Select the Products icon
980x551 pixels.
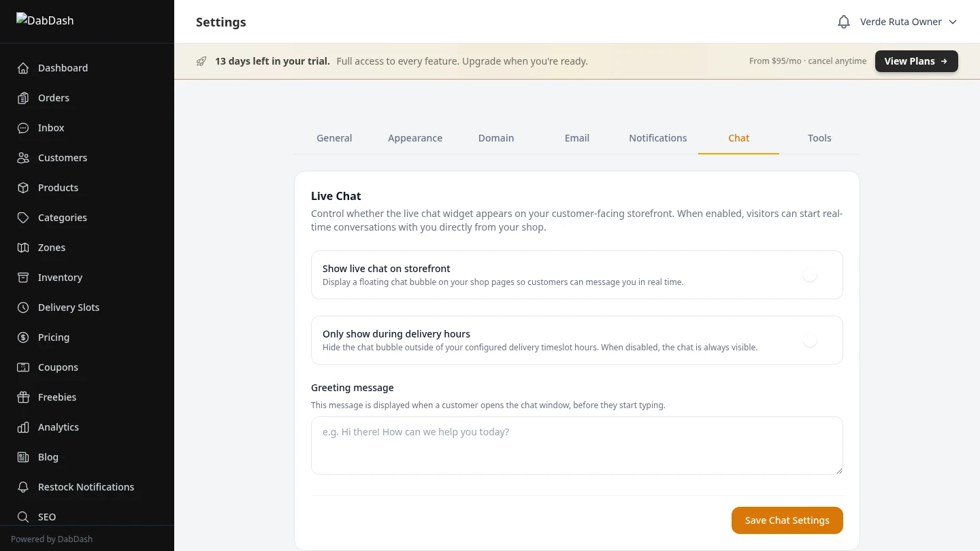pyautogui.click(x=22, y=188)
